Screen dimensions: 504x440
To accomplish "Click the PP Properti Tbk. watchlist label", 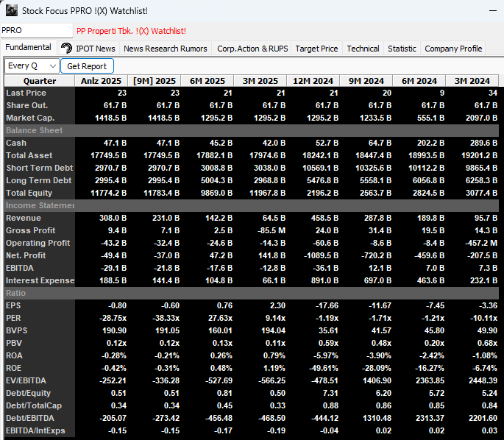I will [131, 31].
